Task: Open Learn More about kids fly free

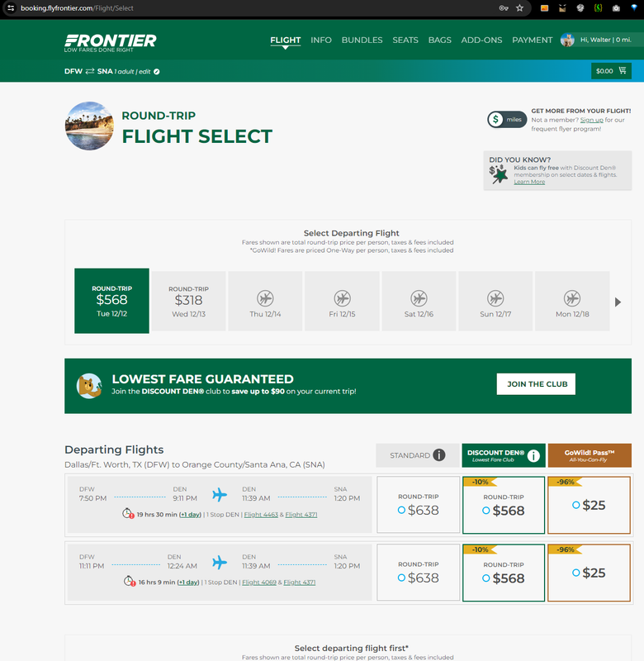Action: [529, 182]
